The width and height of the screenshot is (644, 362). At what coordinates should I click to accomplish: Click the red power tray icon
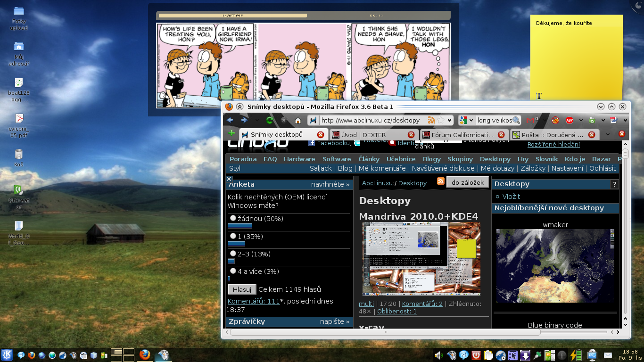pyautogui.click(x=476, y=355)
